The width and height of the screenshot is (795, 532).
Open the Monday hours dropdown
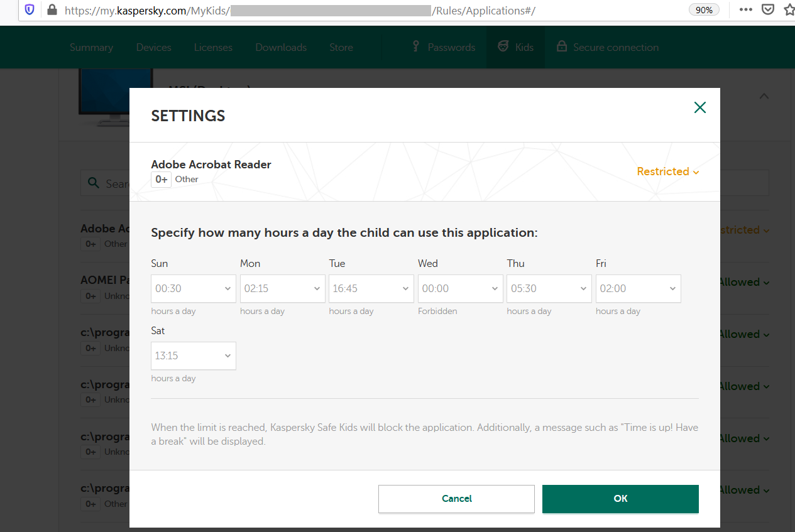pos(283,288)
